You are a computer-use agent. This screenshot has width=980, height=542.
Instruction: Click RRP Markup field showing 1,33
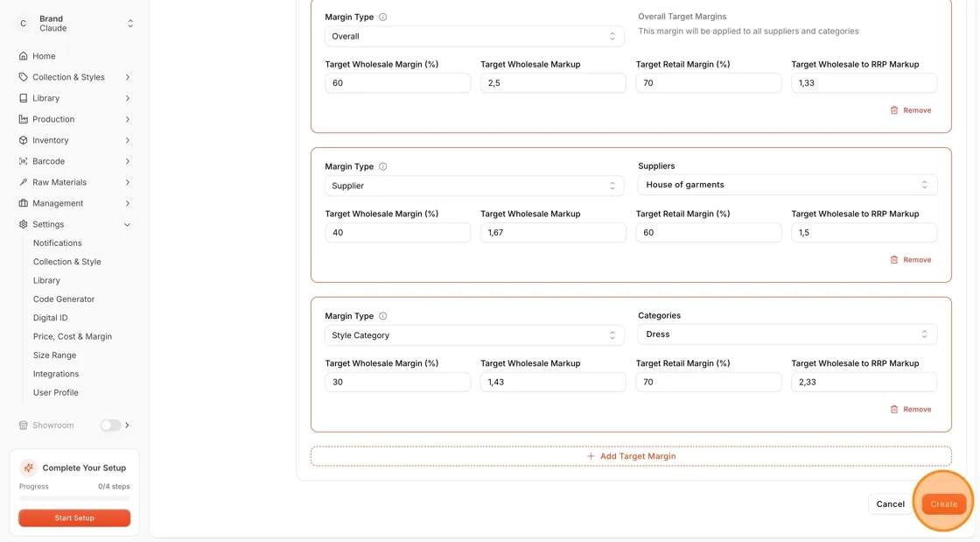(x=864, y=82)
